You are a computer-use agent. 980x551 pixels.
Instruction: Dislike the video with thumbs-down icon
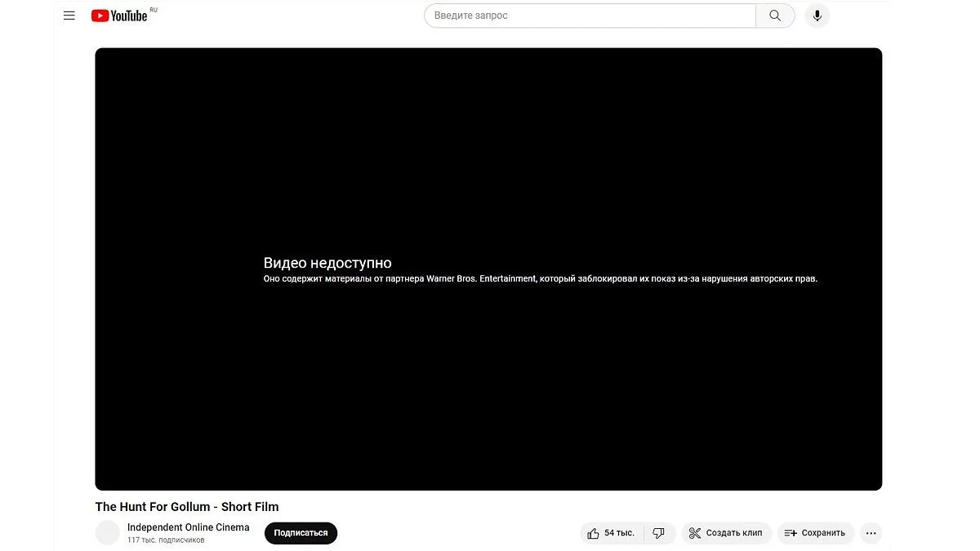tap(660, 533)
